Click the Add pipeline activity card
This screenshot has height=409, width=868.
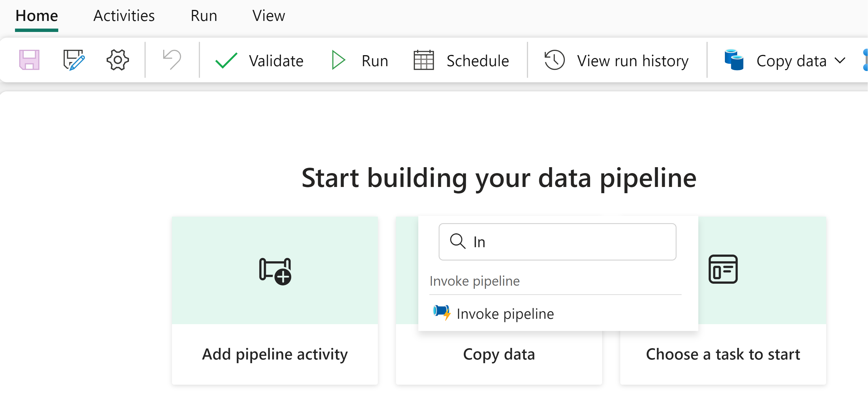pyautogui.click(x=275, y=300)
